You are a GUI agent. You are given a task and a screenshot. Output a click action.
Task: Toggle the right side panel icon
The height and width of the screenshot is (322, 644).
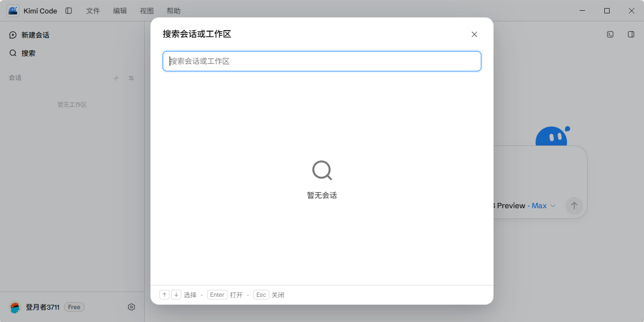click(x=631, y=34)
